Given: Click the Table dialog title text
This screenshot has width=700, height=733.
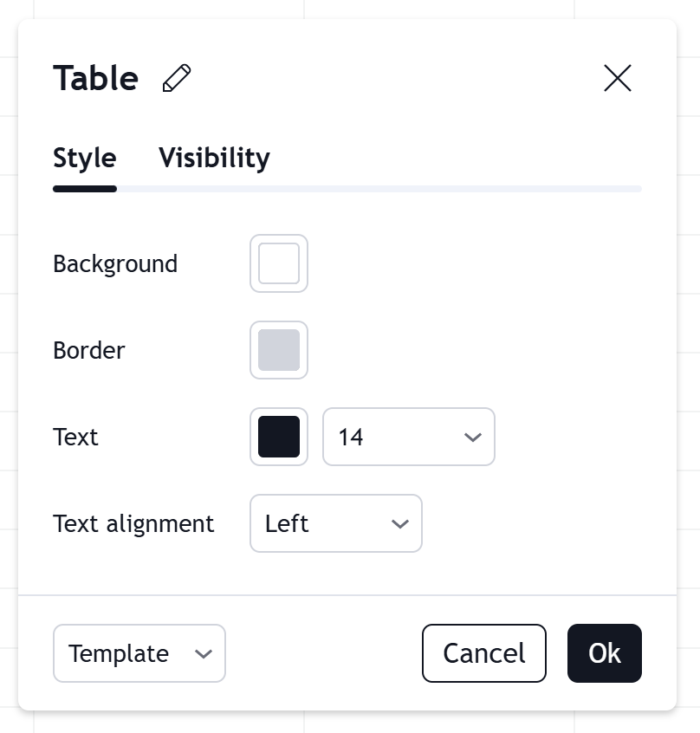Looking at the screenshot, I should [x=95, y=78].
